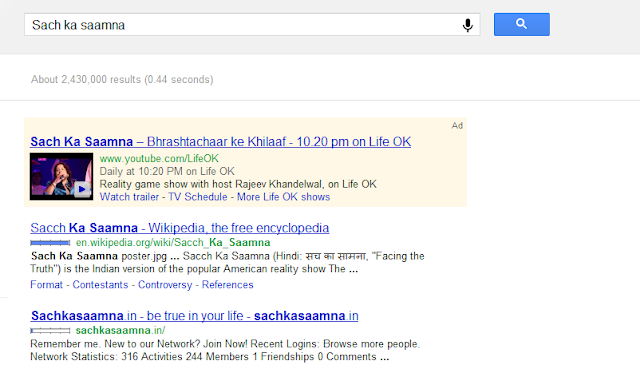Open the TV Schedule link
Image resolution: width=640 pixels, height=381 pixels.
[x=198, y=197]
